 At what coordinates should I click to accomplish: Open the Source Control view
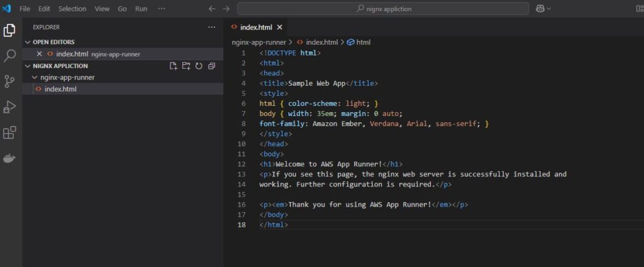pos(9,81)
